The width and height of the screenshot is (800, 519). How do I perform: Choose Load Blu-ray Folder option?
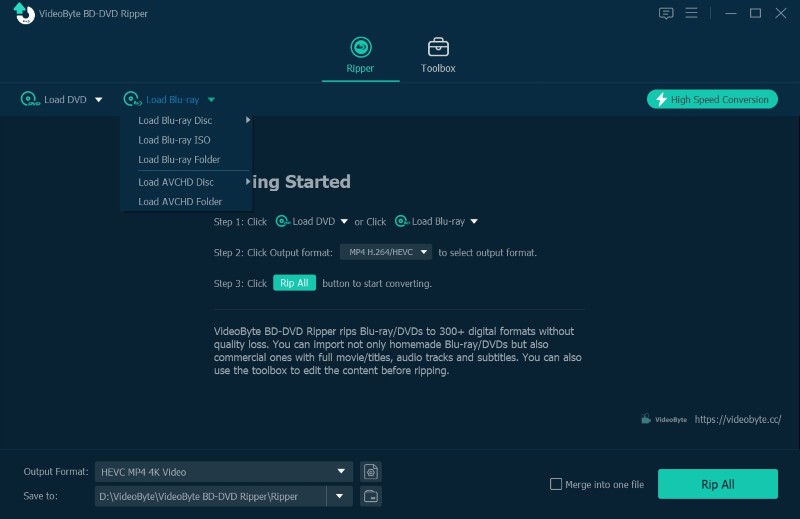click(179, 160)
